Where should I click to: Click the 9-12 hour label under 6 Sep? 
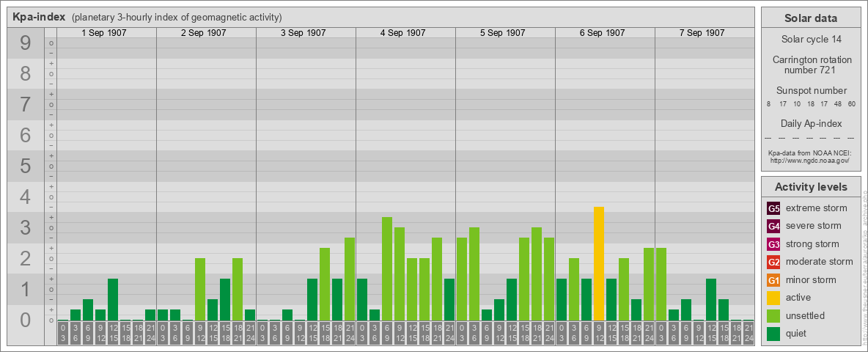[599, 334]
